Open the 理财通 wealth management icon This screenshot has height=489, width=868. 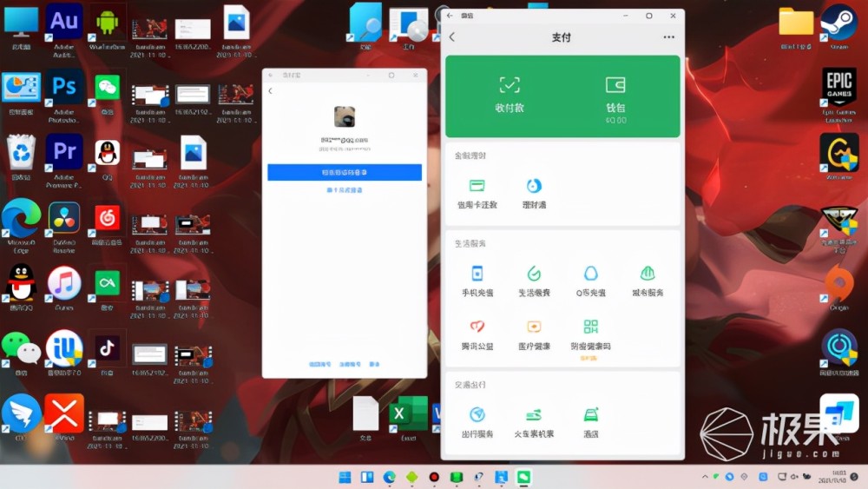[x=534, y=186]
